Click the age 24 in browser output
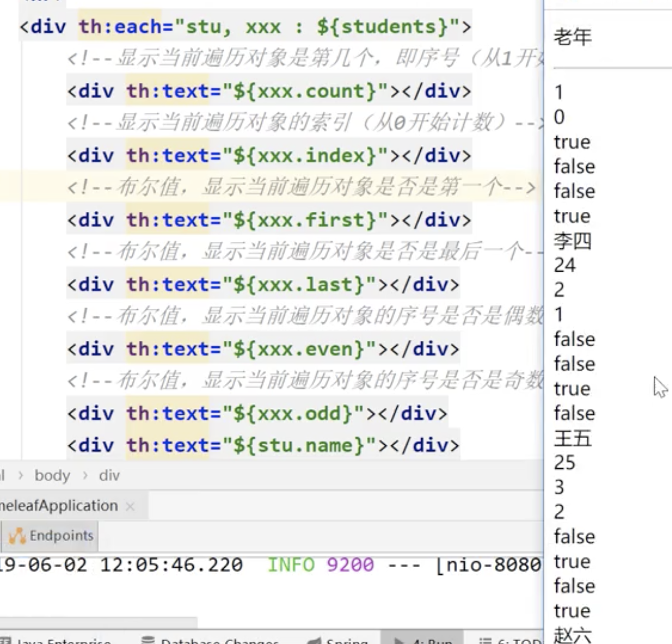Screen dimensions: 672x644 coord(565,266)
